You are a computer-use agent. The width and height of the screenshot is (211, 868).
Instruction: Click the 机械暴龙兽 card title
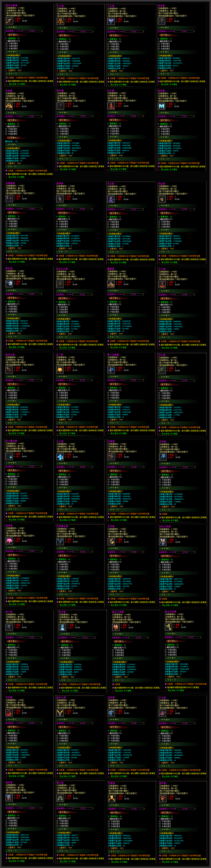pos(62,526)
